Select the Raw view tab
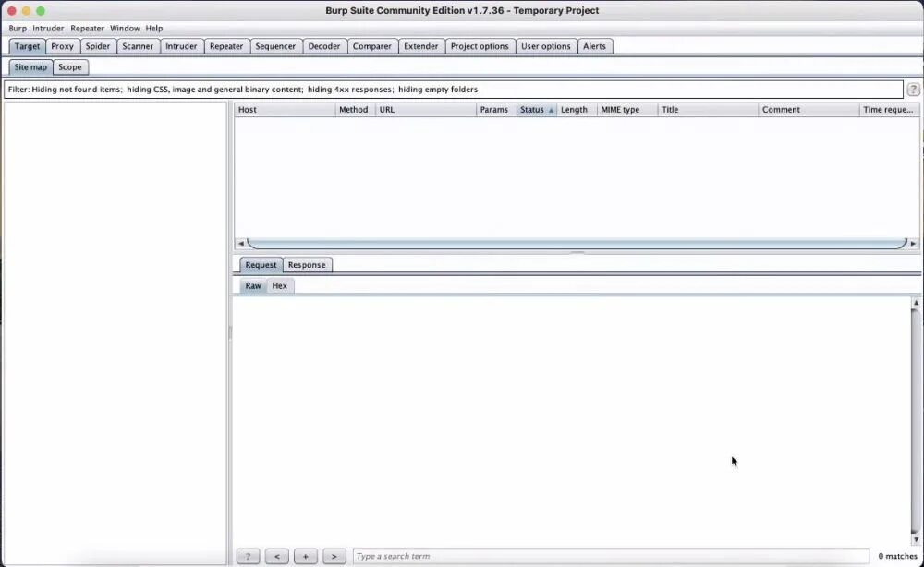This screenshot has height=567, width=924. [x=253, y=285]
